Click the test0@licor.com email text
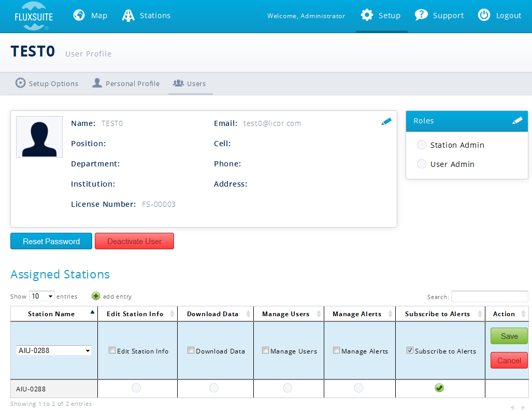This screenshot has height=410, width=532. tap(272, 123)
